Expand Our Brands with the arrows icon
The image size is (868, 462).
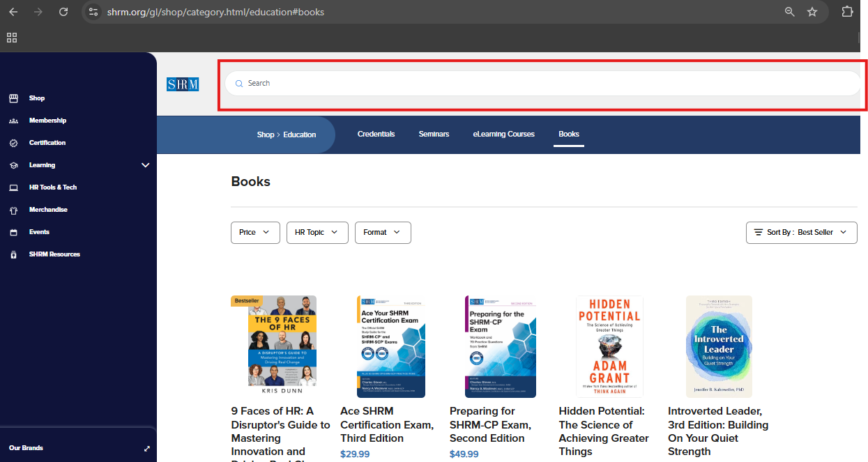click(x=146, y=448)
